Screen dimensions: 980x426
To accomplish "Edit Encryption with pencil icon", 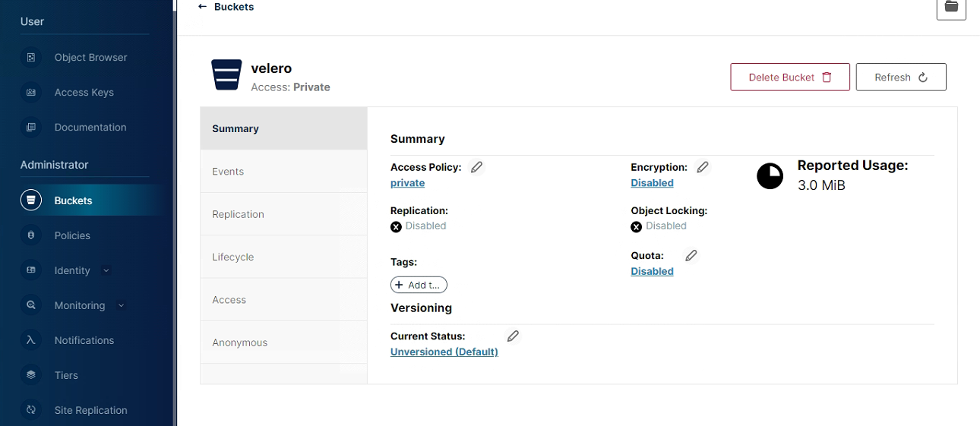I will click(x=703, y=167).
